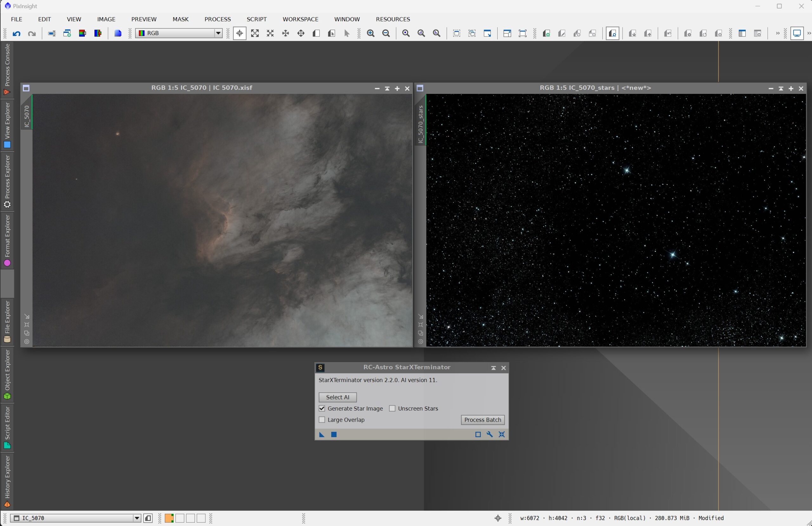Open the Script Editor side tab
The width and height of the screenshot is (812, 526).
coord(7,427)
